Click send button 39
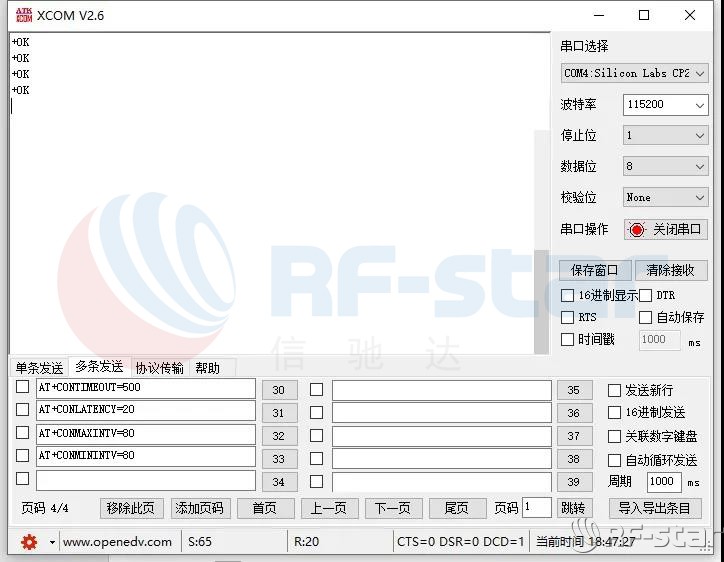 tap(574, 482)
